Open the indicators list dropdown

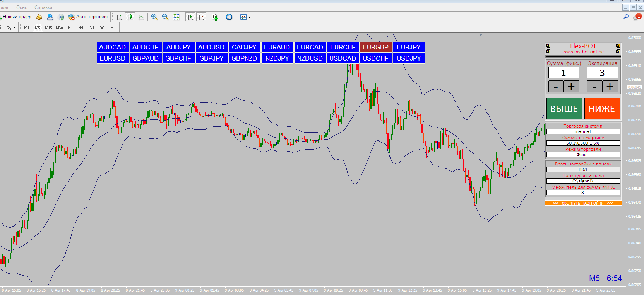[217, 17]
